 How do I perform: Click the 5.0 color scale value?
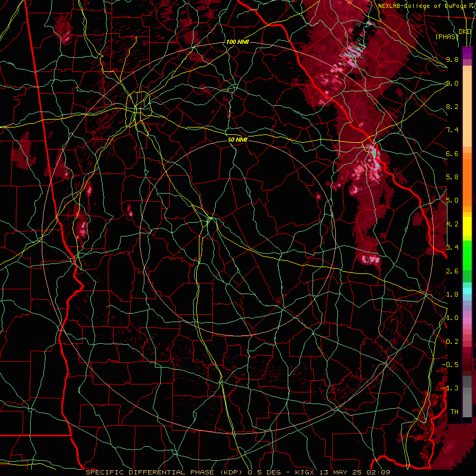tap(452, 200)
